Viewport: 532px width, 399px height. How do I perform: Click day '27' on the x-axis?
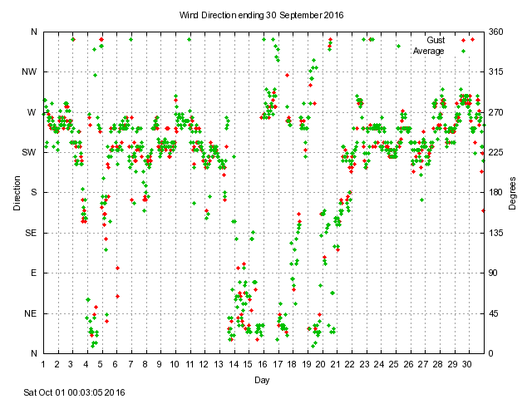tap(423, 364)
